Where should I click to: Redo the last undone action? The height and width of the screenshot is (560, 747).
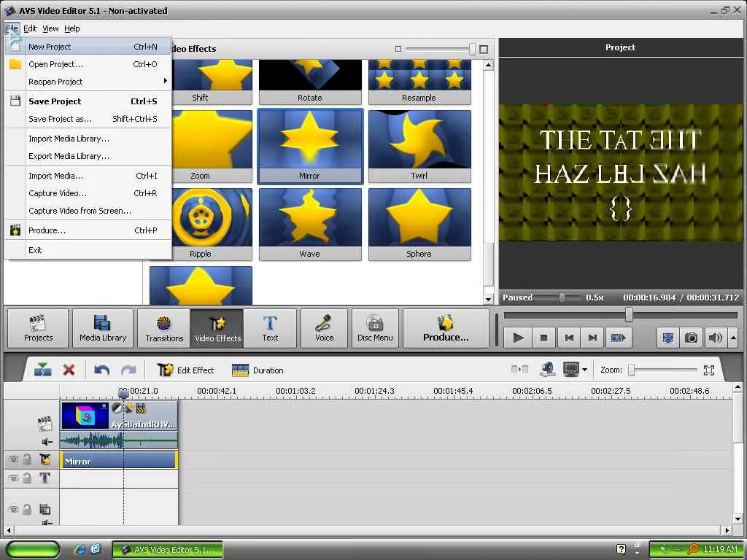[x=128, y=370]
